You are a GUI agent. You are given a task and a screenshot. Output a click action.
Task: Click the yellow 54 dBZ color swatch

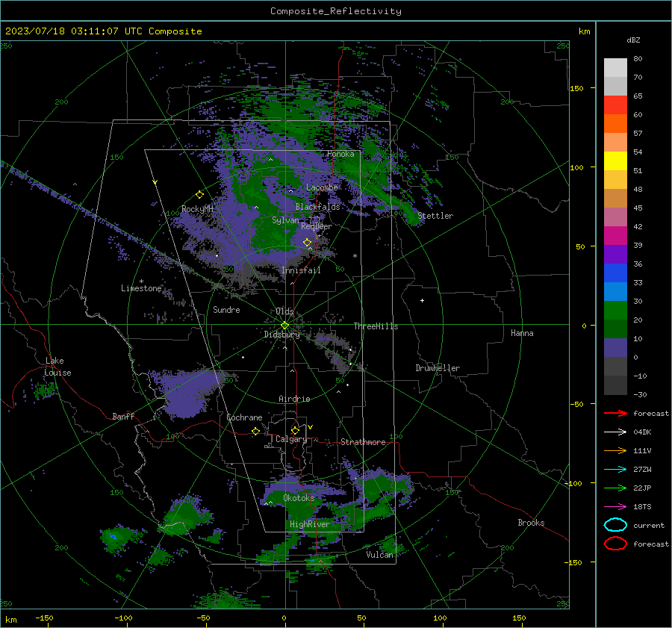coord(615,161)
